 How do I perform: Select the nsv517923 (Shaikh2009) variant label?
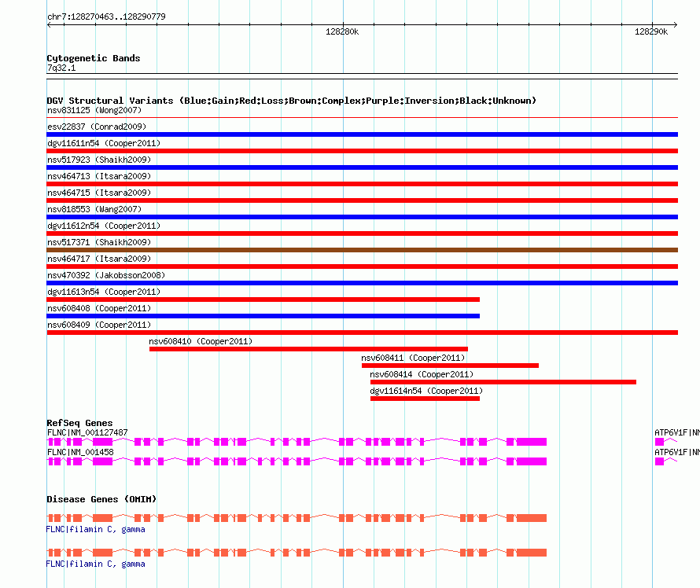[99, 160]
